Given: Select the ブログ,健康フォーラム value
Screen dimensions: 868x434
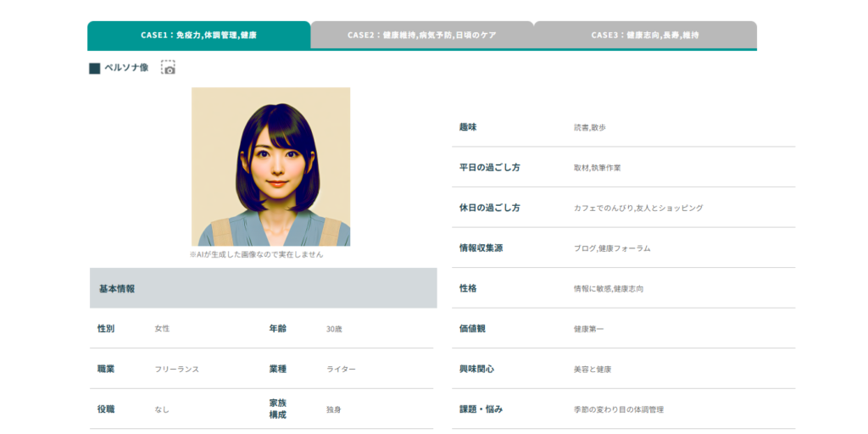Looking at the screenshot, I should pos(612,248).
